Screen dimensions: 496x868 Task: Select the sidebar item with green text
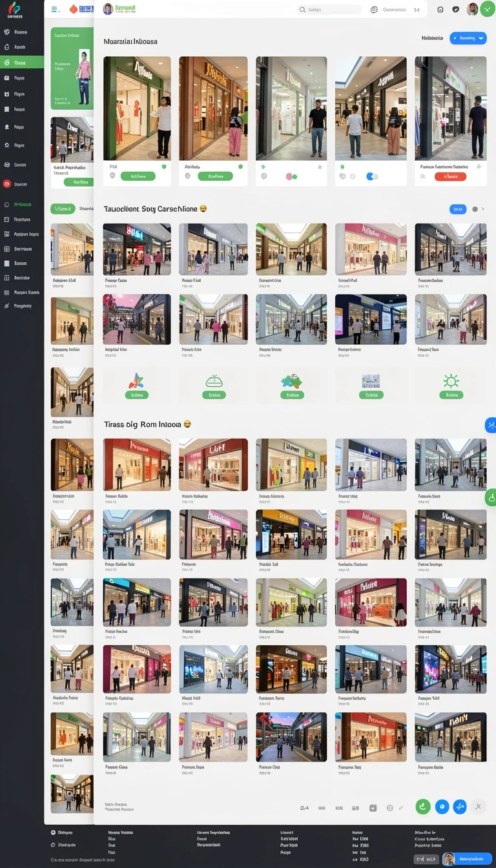(x=22, y=205)
